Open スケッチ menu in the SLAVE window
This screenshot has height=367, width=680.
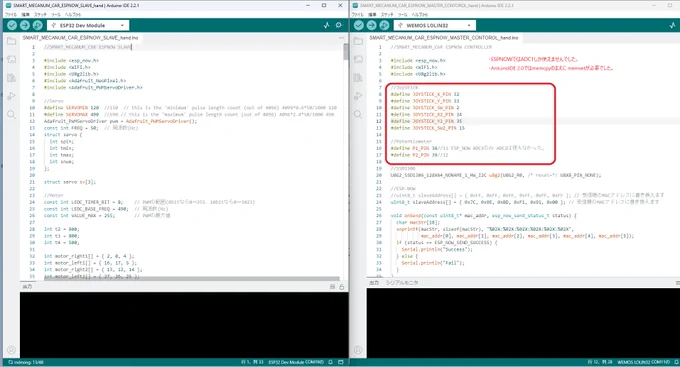(40, 14)
